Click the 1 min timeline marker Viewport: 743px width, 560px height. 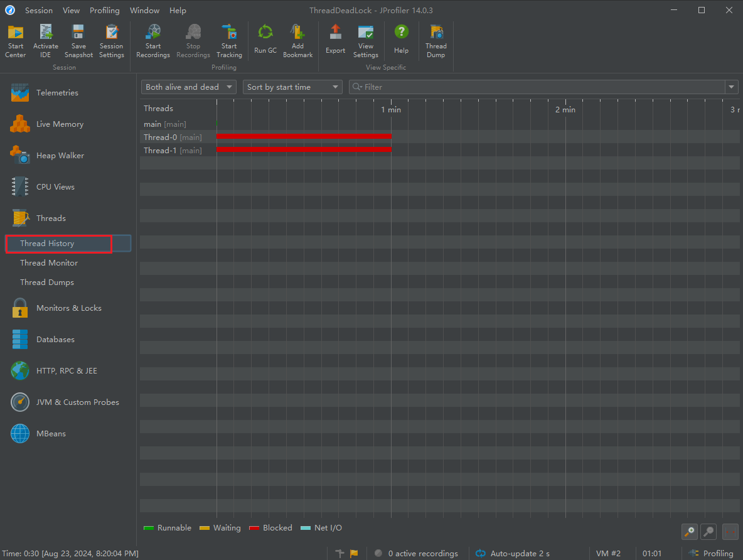pos(391,109)
